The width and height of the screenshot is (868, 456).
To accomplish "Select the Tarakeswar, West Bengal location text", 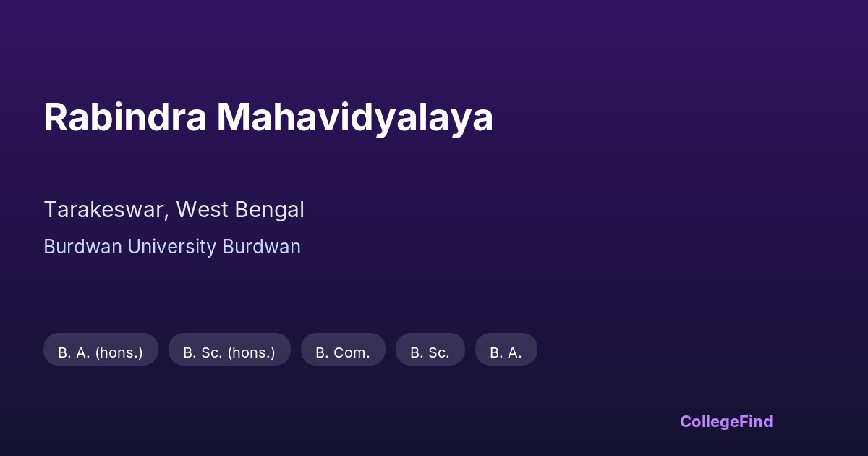I will [174, 210].
